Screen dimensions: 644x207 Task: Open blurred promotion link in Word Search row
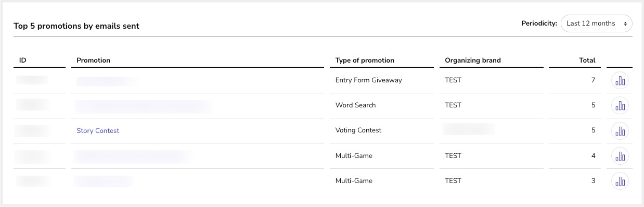[x=143, y=106]
